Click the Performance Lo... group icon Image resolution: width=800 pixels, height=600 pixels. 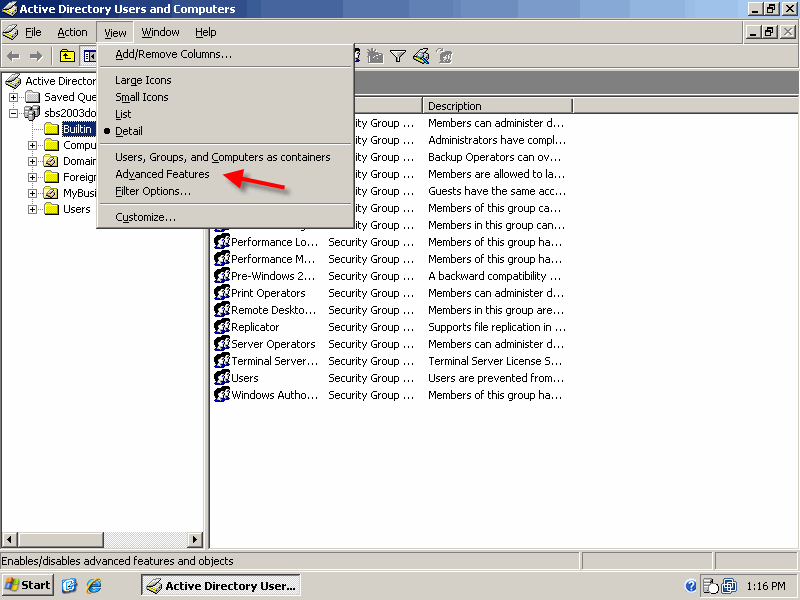(x=222, y=242)
